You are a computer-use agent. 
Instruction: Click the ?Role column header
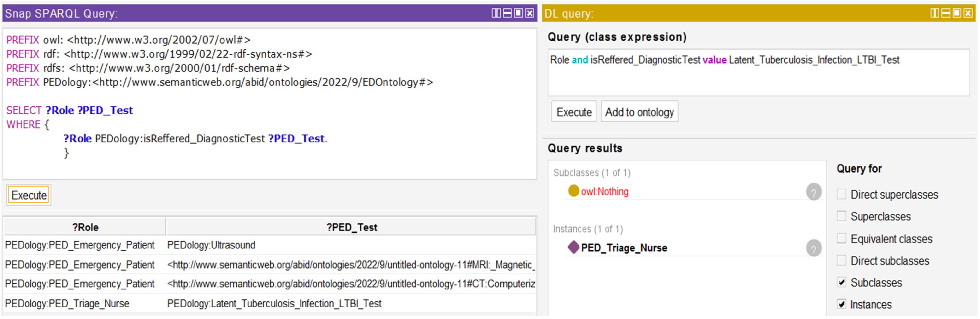click(x=85, y=227)
